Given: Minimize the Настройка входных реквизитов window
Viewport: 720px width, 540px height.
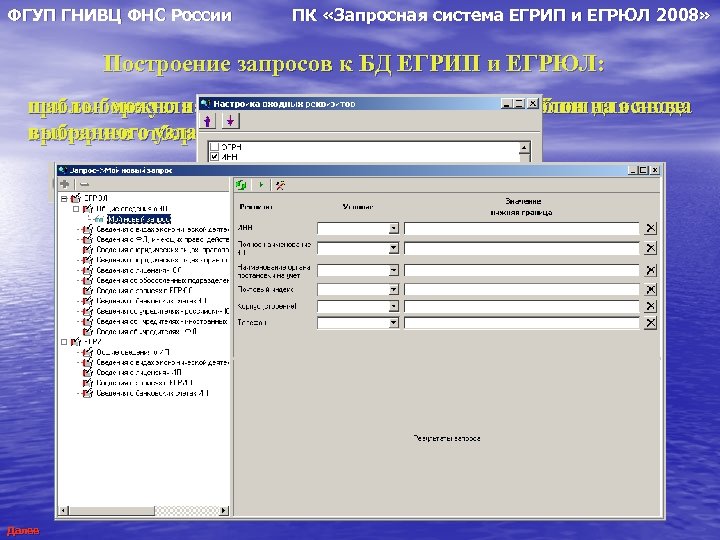Looking at the screenshot, I should click(506, 104).
